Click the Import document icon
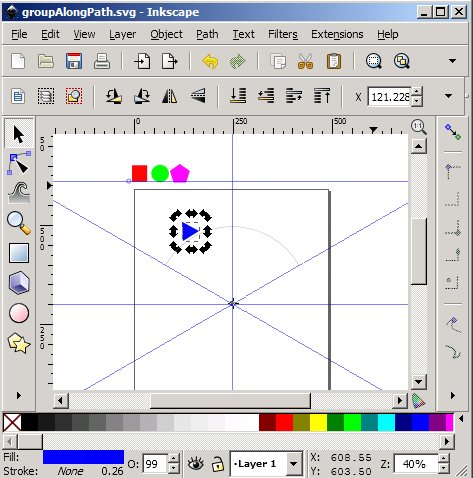 [x=142, y=61]
